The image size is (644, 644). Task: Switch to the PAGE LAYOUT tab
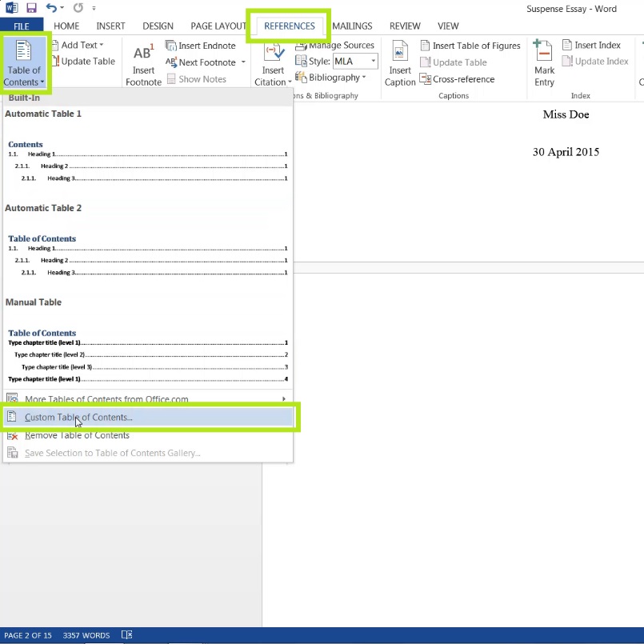pyautogui.click(x=218, y=26)
